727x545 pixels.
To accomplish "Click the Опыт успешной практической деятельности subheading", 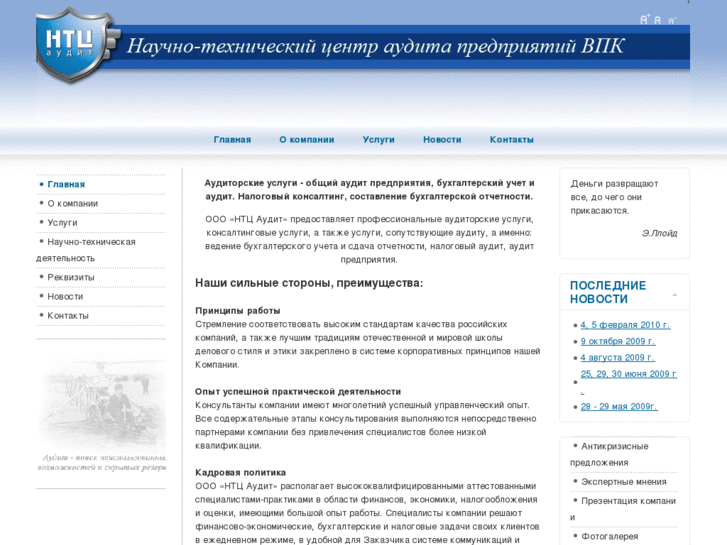I will [298, 391].
